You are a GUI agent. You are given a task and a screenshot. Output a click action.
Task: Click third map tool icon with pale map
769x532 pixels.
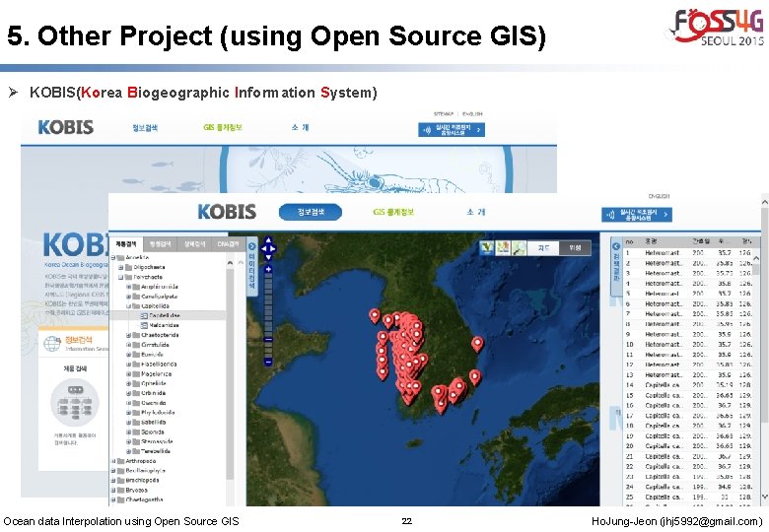(x=519, y=248)
